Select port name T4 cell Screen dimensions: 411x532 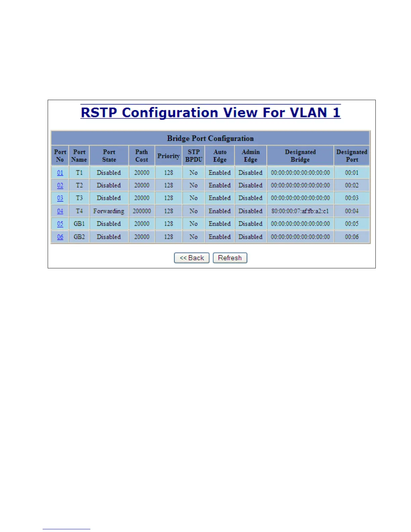point(79,211)
